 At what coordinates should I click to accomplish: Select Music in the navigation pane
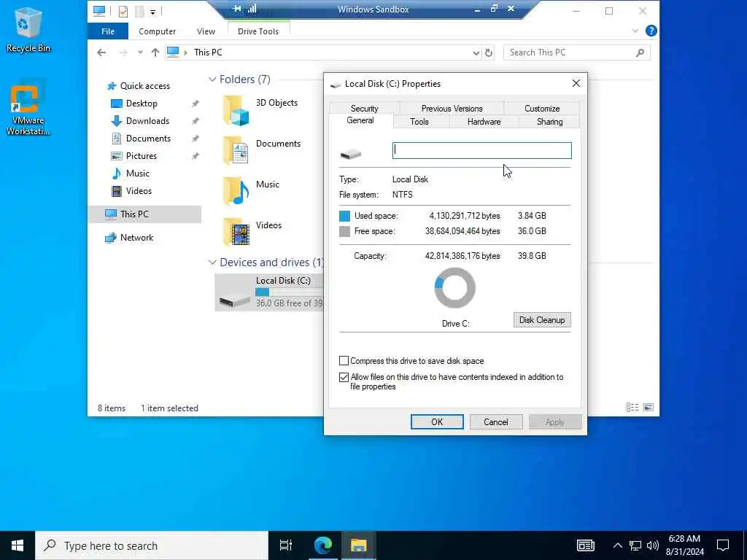(x=137, y=174)
